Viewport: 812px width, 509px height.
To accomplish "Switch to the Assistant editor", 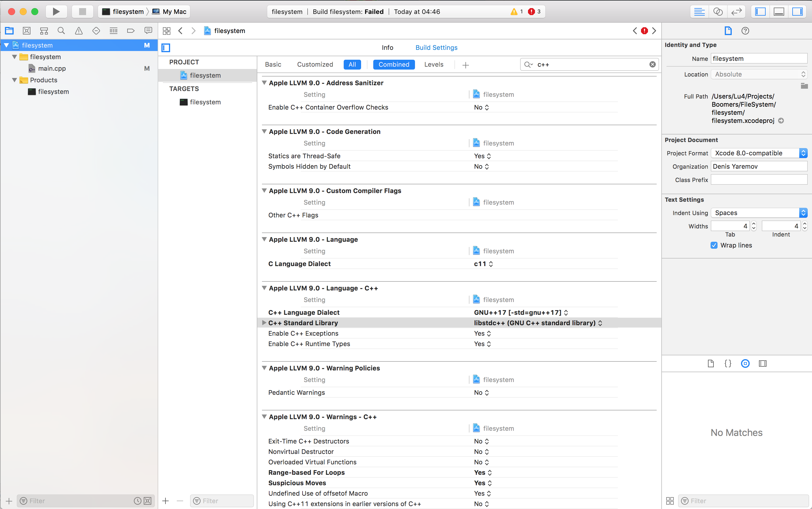I will point(718,11).
